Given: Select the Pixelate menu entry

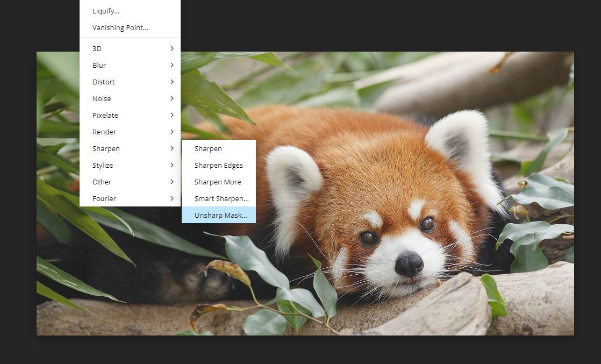Looking at the screenshot, I should (x=105, y=115).
